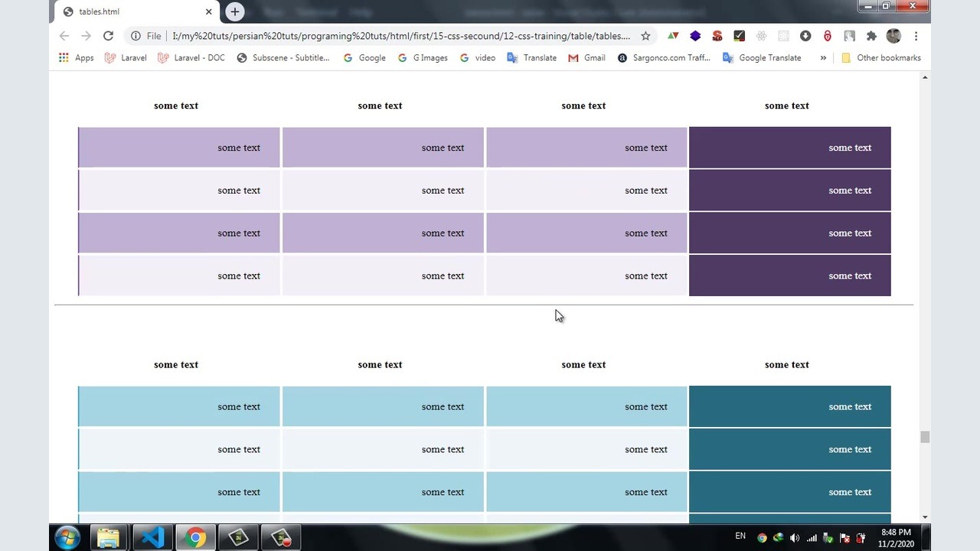Click the dark purple cell in the first row
Viewport: 980px width, 551px height.
(790, 148)
